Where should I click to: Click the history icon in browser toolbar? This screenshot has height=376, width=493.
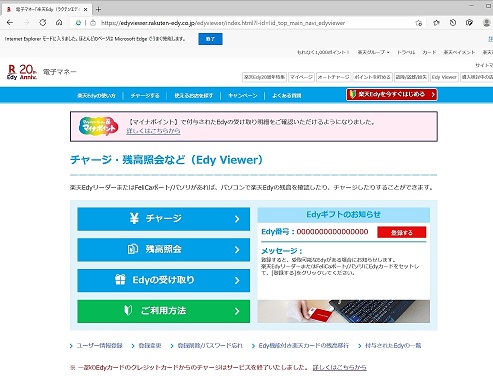(x=453, y=23)
